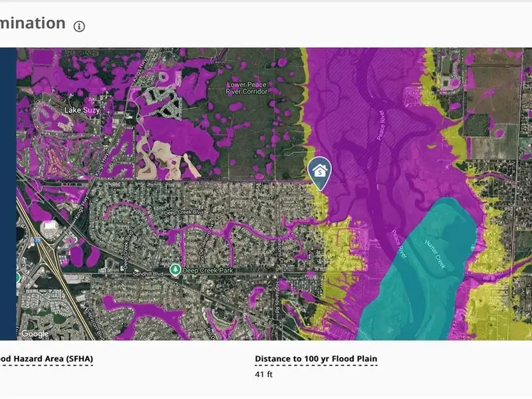Image resolution: width=532 pixels, height=399 pixels.
Task: Click the green Deep Creek Park pin
Action: click(x=175, y=269)
